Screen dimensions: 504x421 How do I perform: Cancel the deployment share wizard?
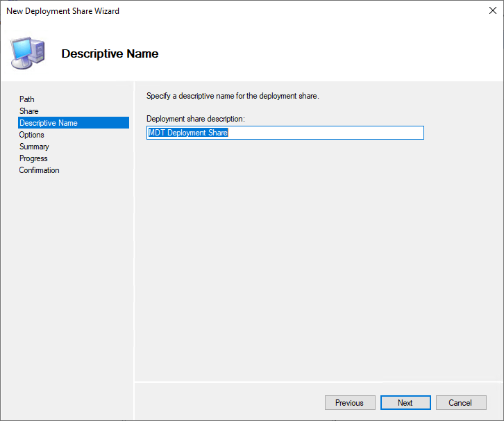click(x=460, y=403)
